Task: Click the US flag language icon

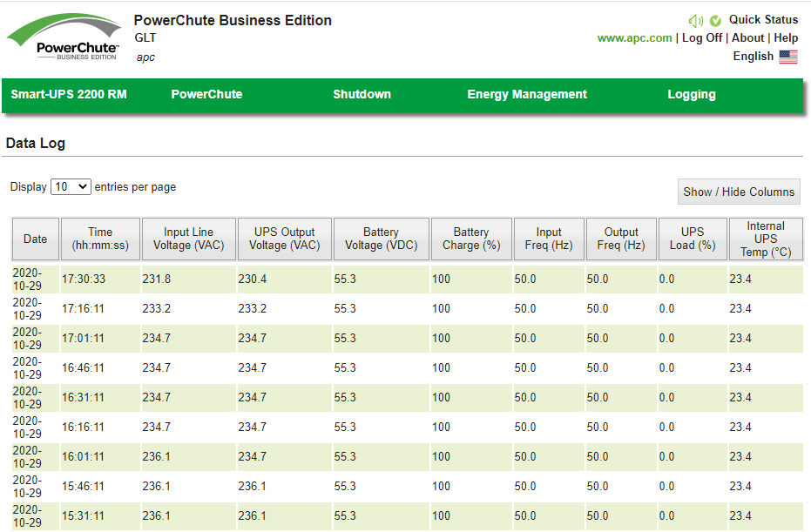Action: click(x=788, y=57)
